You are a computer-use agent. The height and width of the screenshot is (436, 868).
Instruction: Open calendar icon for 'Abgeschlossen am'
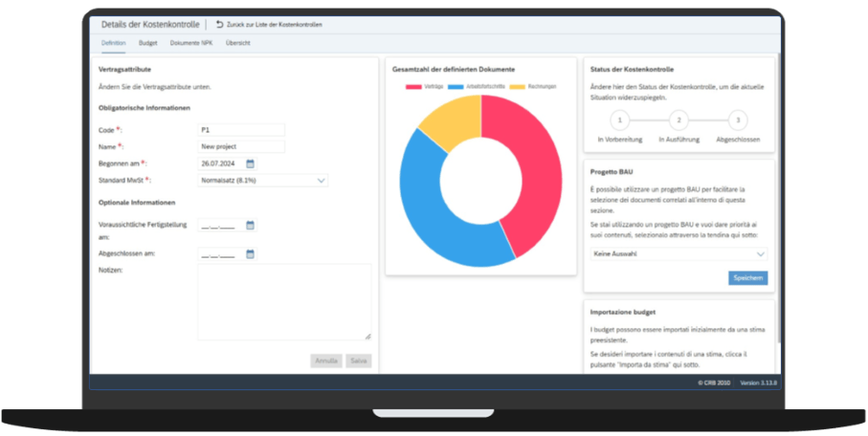point(251,254)
